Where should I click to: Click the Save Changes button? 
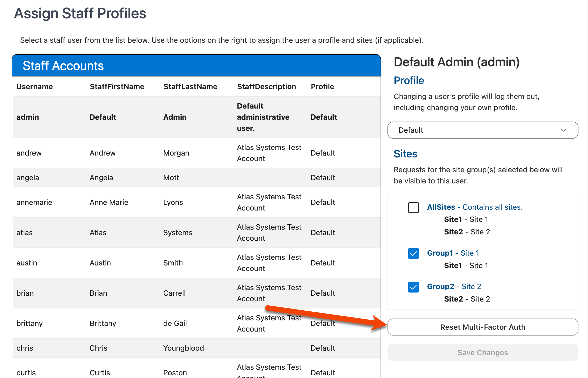coord(482,353)
